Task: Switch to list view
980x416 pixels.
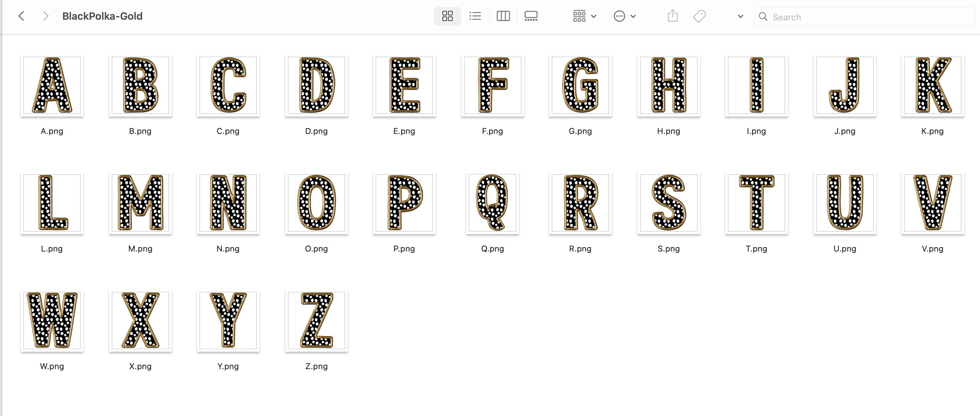Action: pyautogui.click(x=475, y=16)
